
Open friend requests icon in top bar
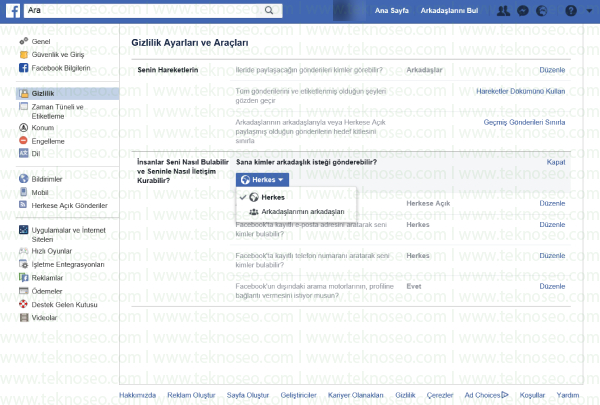click(x=503, y=11)
